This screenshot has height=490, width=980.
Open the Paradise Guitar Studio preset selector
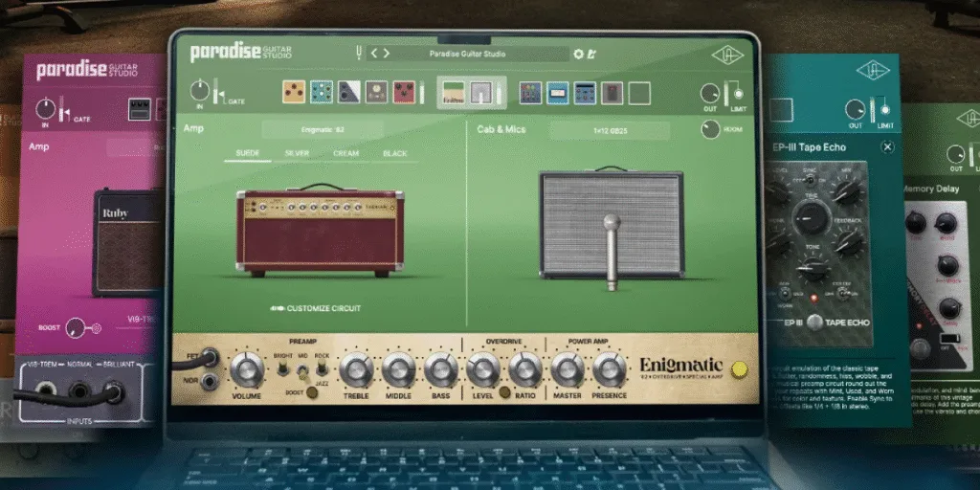point(467,54)
